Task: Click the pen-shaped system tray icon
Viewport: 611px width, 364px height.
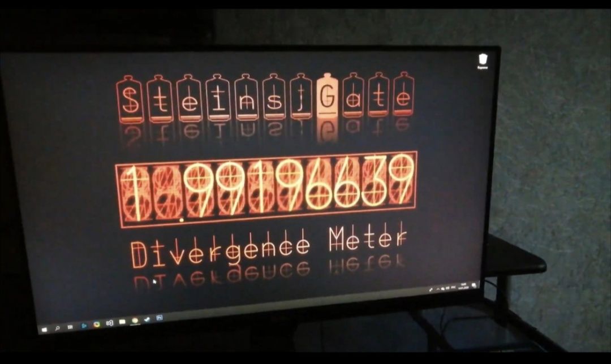Action: [431, 289]
